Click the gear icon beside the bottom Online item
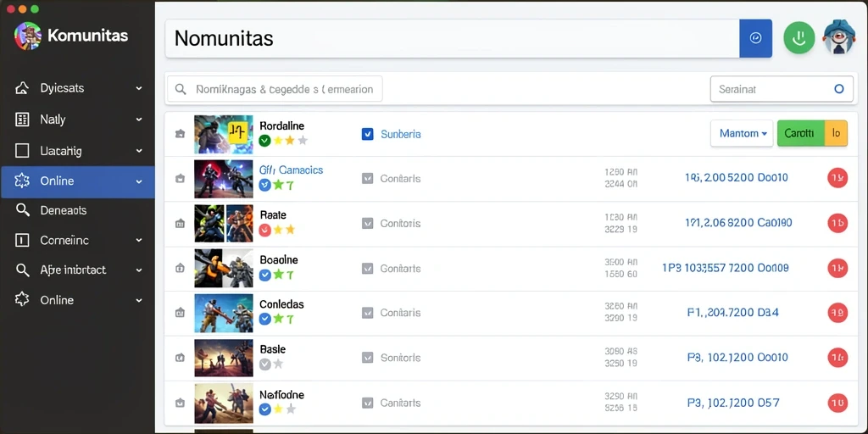Screen dimensions: 868x434 click(22, 300)
